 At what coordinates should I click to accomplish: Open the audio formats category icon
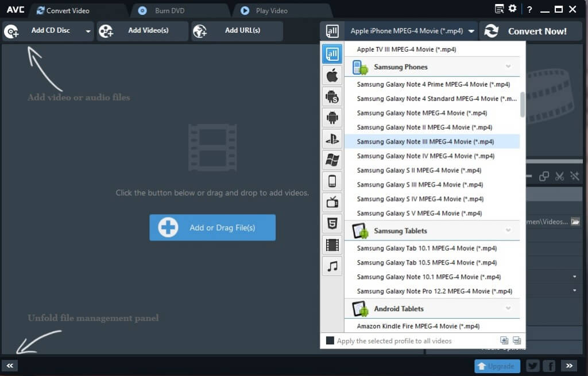point(332,266)
